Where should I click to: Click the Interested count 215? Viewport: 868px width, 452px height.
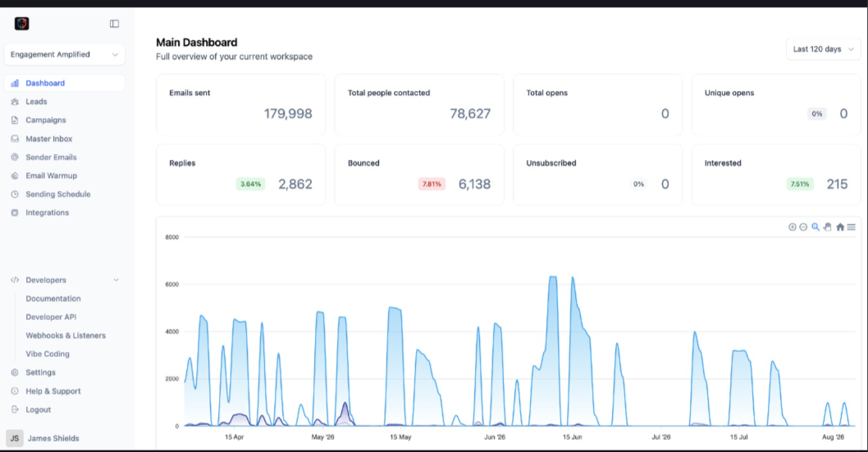(837, 185)
